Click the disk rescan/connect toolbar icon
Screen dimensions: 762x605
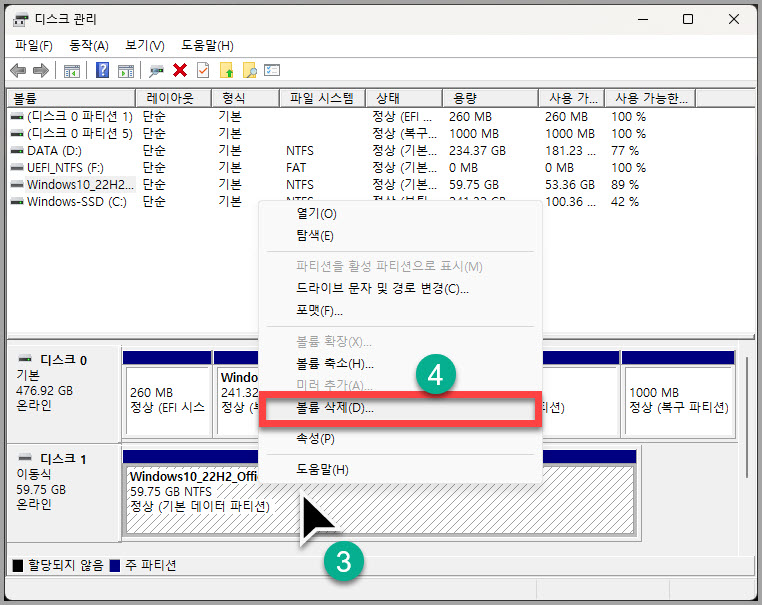click(x=156, y=71)
